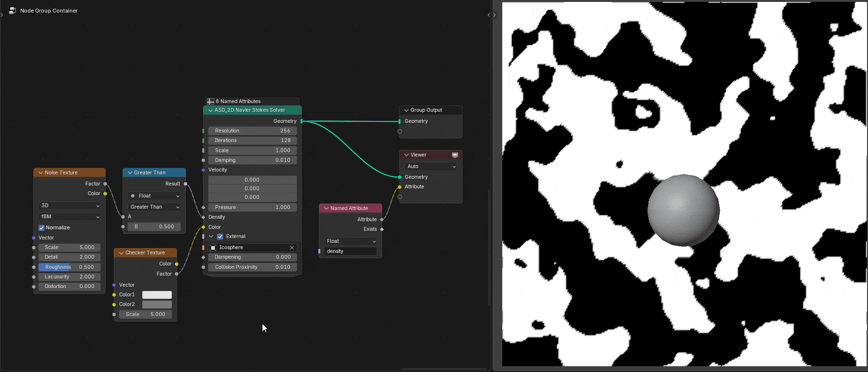The width and height of the screenshot is (868, 372).
Task: Open the Float dropdown in Greater Than node
Action: pos(154,196)
